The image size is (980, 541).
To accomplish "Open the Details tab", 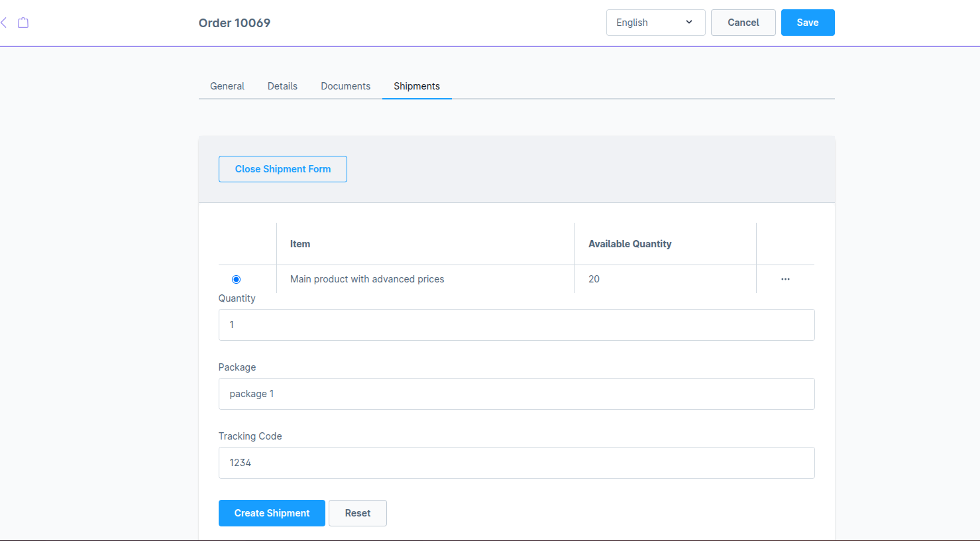I will pos(282,86).
